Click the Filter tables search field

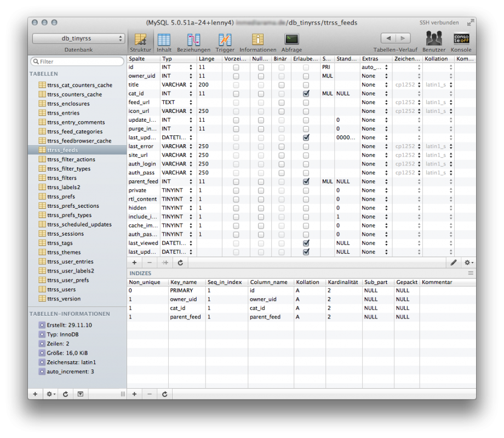[x=77, y=61]
